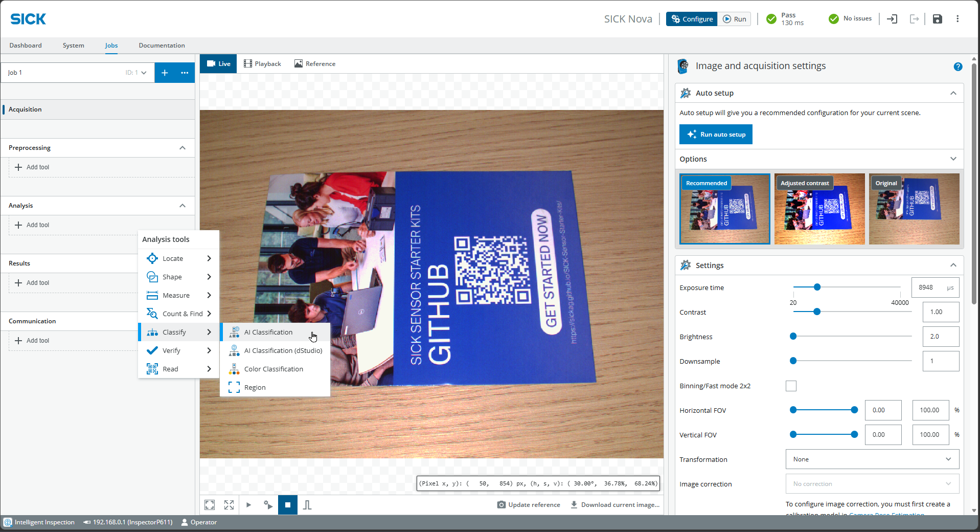Image resolution: width=980 pixels, height=532 pixels.
Task: Open the Documentation tab
Action: click(x=162, y=46)
